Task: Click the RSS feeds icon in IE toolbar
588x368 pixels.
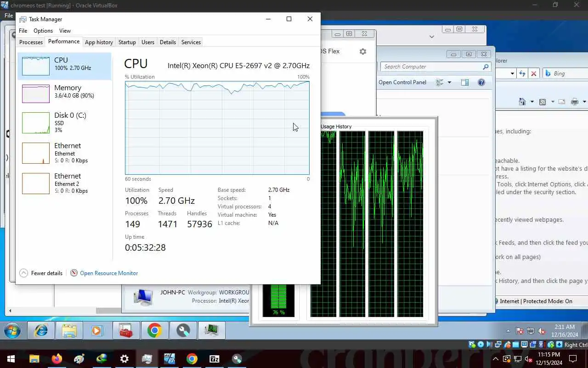Action: [x=543, y=102]
